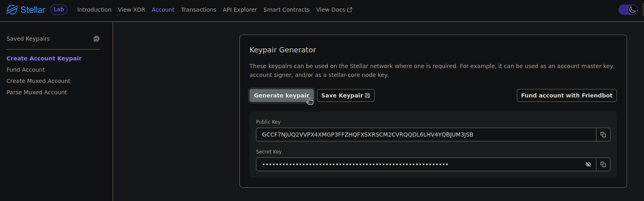The width and height of the screenshot is (644, 201).
Task: Go to Parse Muxed Account
Action: pos(37,92)
